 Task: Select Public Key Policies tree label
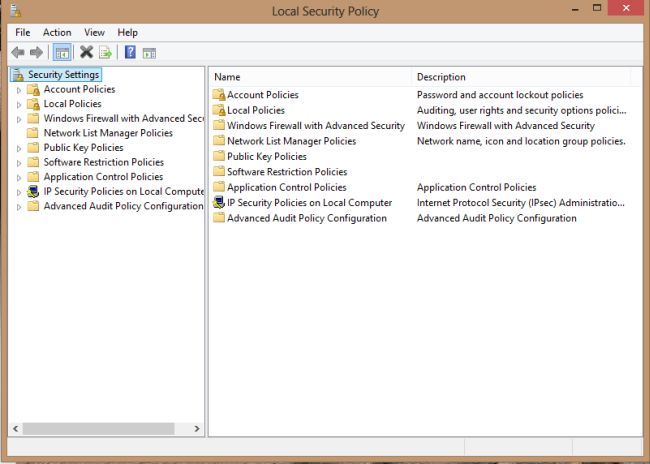[84, 148]
